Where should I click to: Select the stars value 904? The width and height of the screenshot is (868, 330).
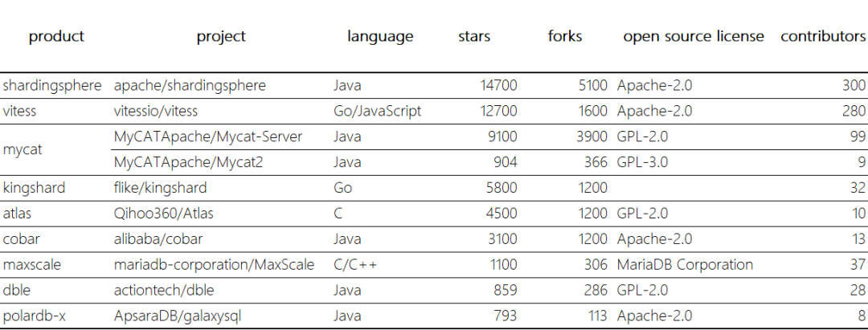pyautogui.click(x=506, y=162)
